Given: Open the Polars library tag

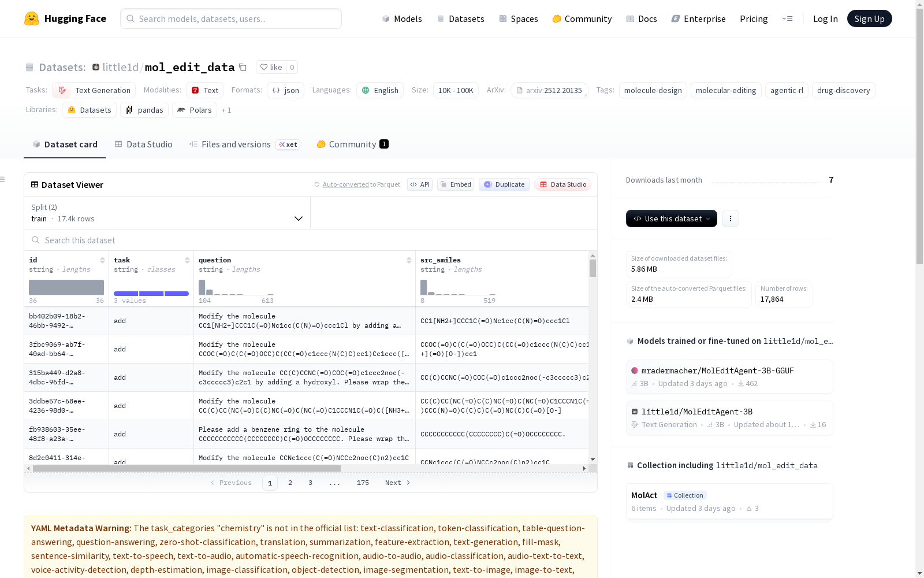Looking at the screenshot, I should click(195, 110).
